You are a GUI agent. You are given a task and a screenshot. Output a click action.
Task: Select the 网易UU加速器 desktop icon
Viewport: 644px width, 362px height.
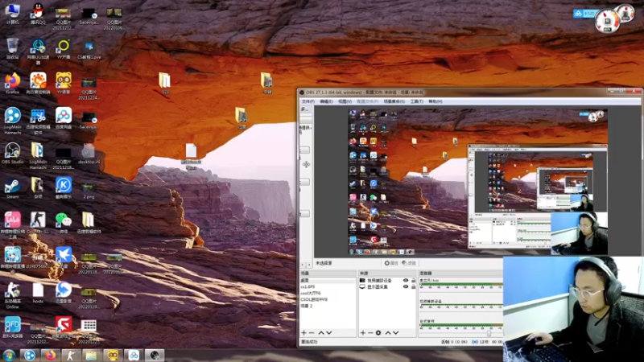coord(38,51)
